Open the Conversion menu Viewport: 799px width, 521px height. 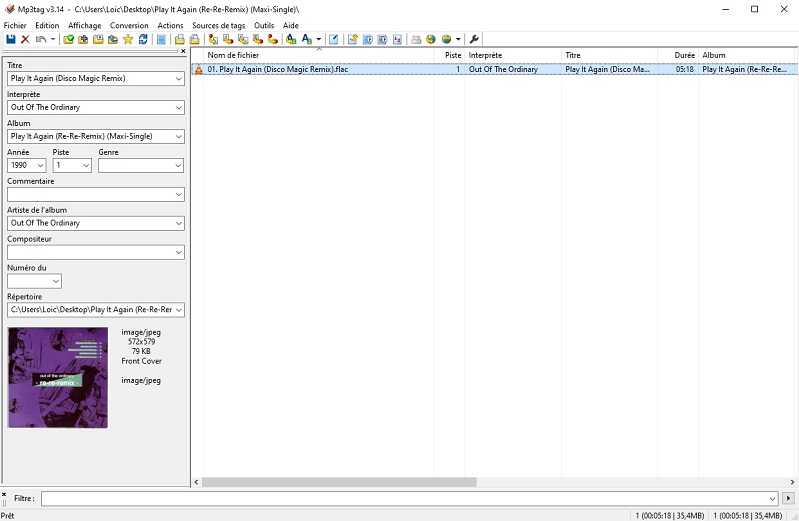[x=129, y=25]
